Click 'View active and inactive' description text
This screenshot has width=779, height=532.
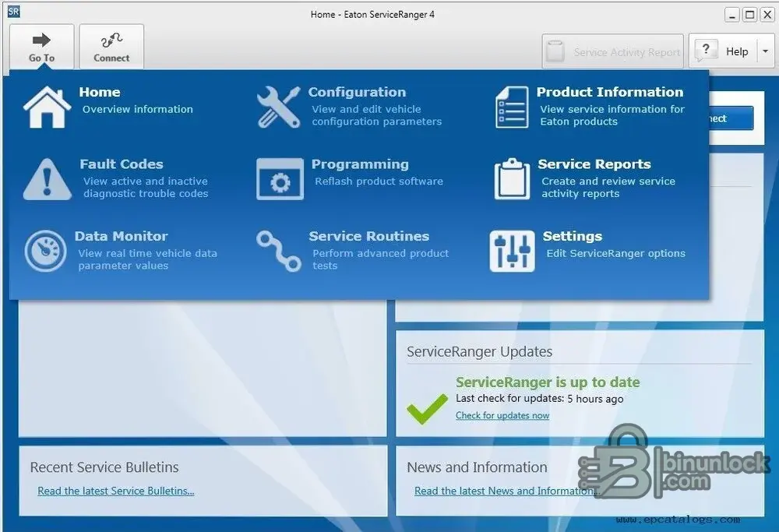click(x=145, y=181)
